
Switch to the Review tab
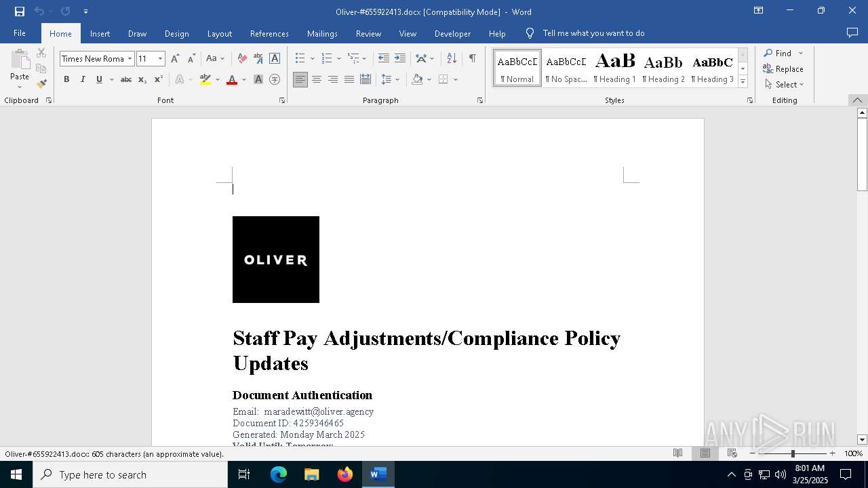pos(368,33)
